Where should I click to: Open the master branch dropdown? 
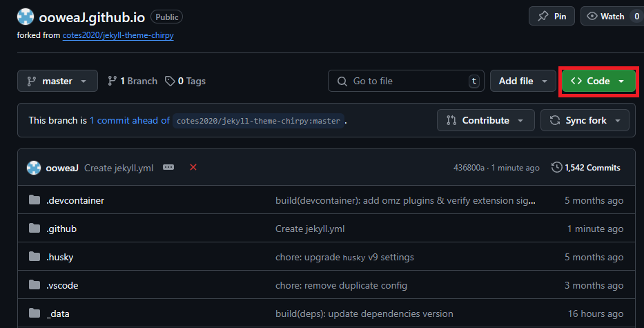pos(57,81)
